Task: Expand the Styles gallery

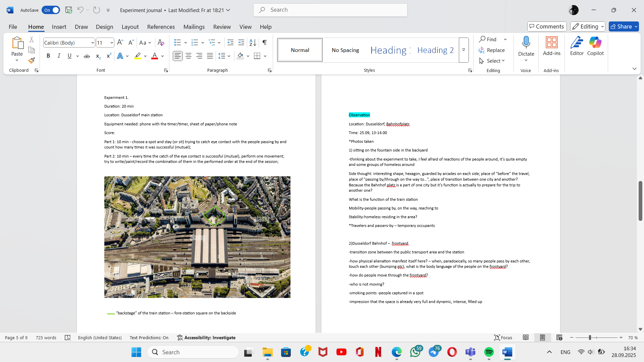Action: (x=464, y=50)
